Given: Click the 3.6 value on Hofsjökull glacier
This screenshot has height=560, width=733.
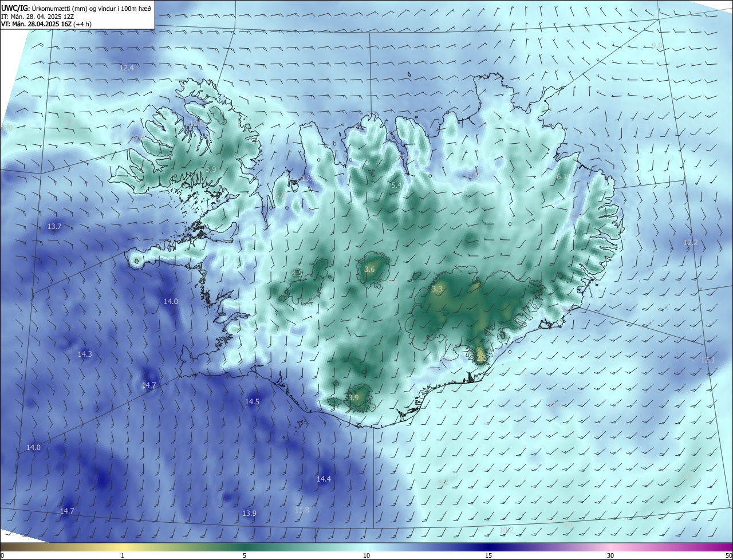Looking at the screenshot, I should [369, 269].
